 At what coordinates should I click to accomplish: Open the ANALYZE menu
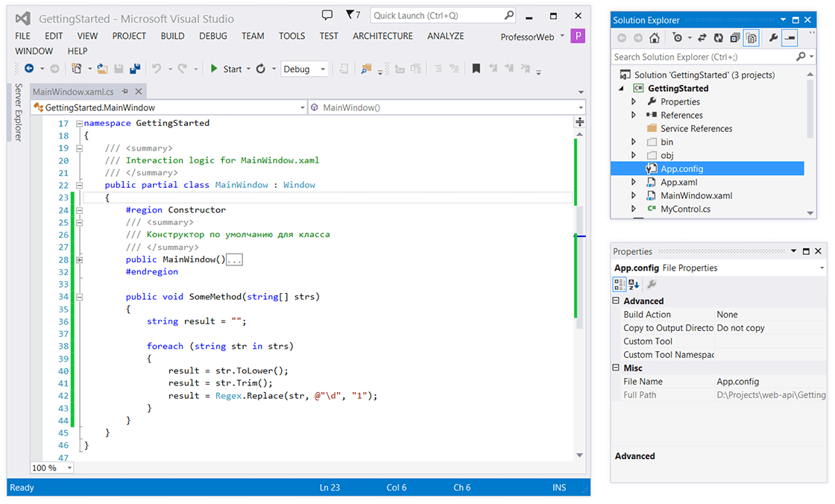pyautogui.click(x=445, y=36)
